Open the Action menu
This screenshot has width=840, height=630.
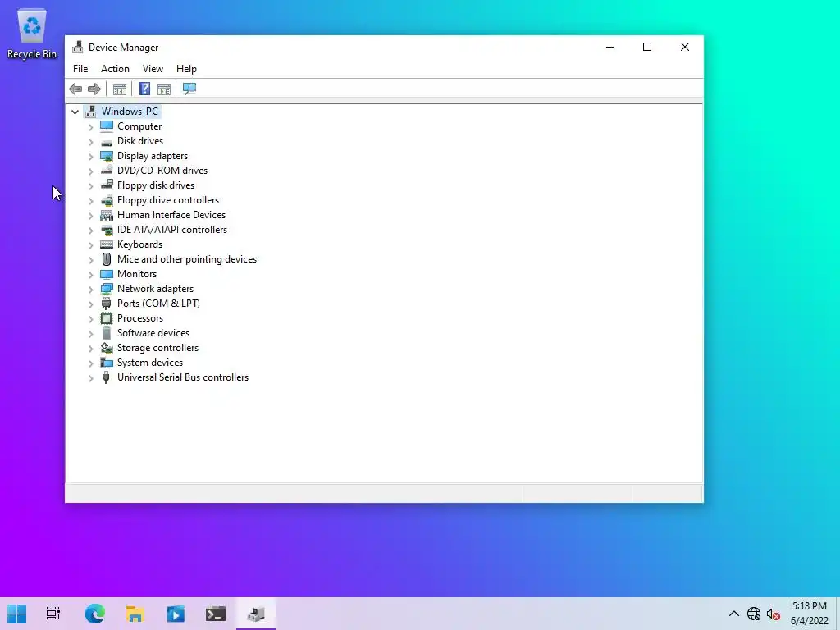(x=115, y=69)
